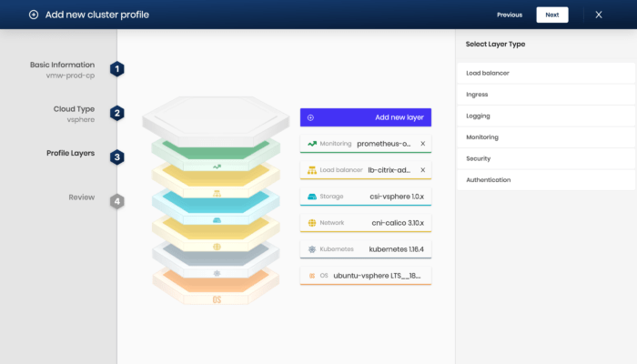Go to step 1 Basic Information hexagon

pyautogui.click(x=117, y=69)
